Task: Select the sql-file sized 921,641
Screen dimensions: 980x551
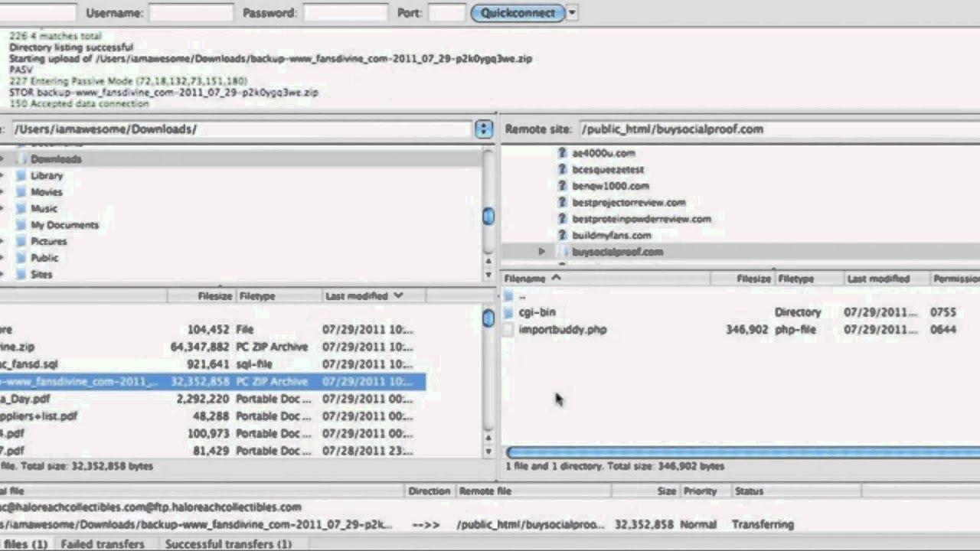Action: pyautogui.click(x=212, y=364)
